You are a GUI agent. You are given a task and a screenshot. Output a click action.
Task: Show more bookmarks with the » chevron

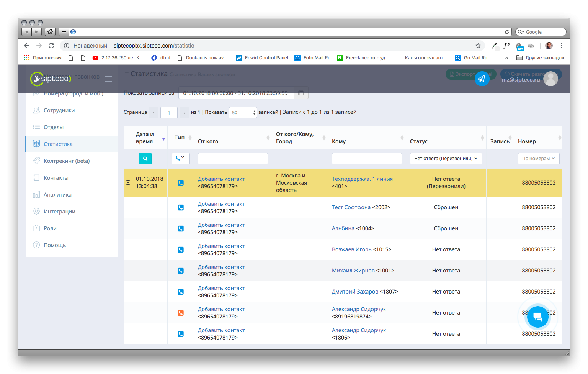click(x=507, y=58)
